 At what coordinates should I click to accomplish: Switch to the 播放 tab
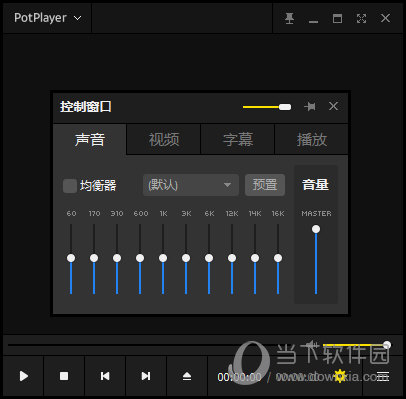click(311, 139)
